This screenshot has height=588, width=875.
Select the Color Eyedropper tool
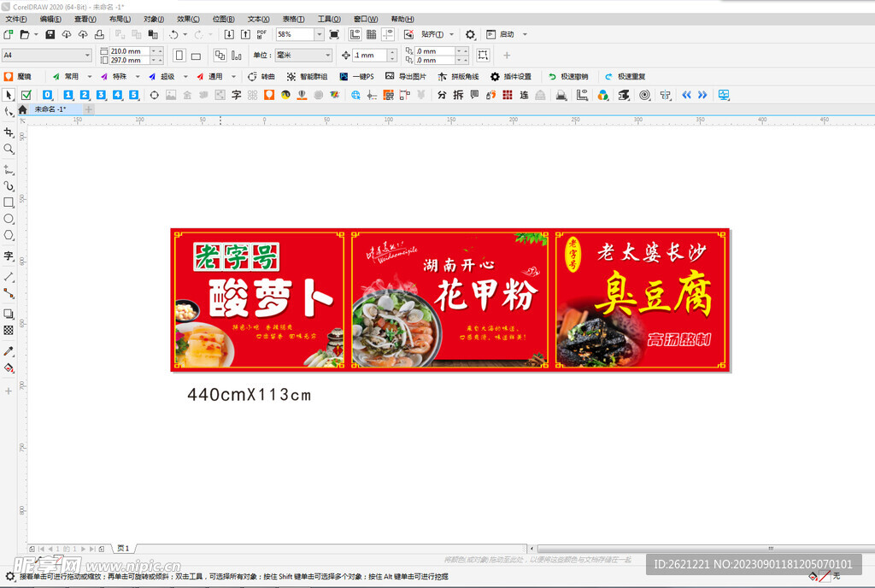[9, 351]
